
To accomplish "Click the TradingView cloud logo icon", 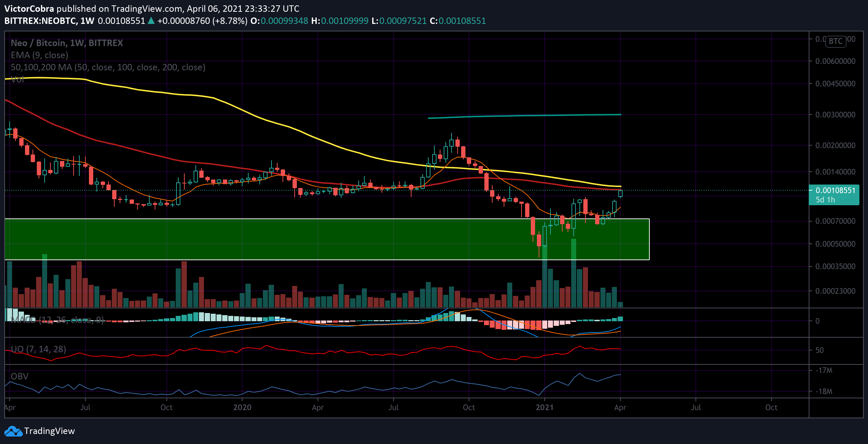I will click(13, 431).
